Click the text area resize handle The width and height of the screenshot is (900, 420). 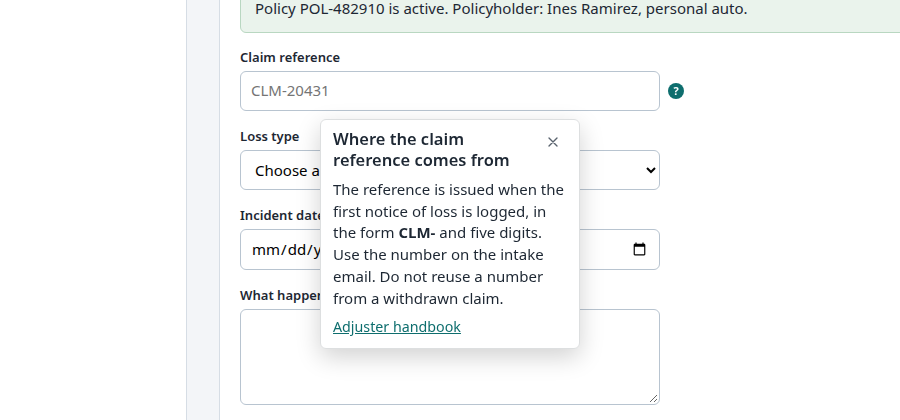653,398
